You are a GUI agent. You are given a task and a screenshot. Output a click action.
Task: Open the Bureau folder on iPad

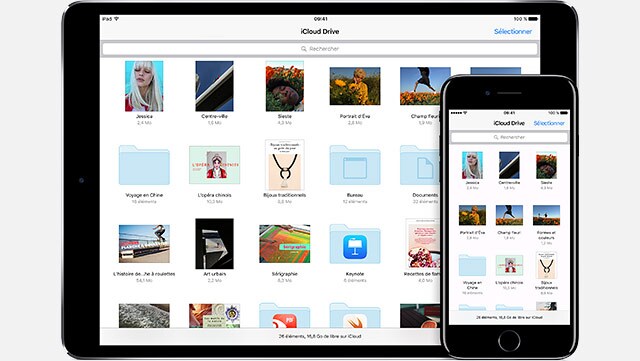click(355, 165)
